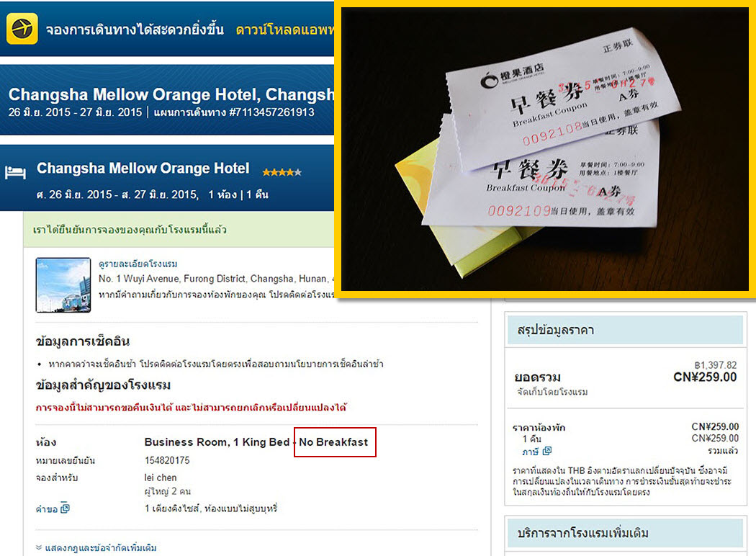The image size is (756, 556).
Task: Click the No Breakfast highlighted text
Action: (x=333, y=441)
